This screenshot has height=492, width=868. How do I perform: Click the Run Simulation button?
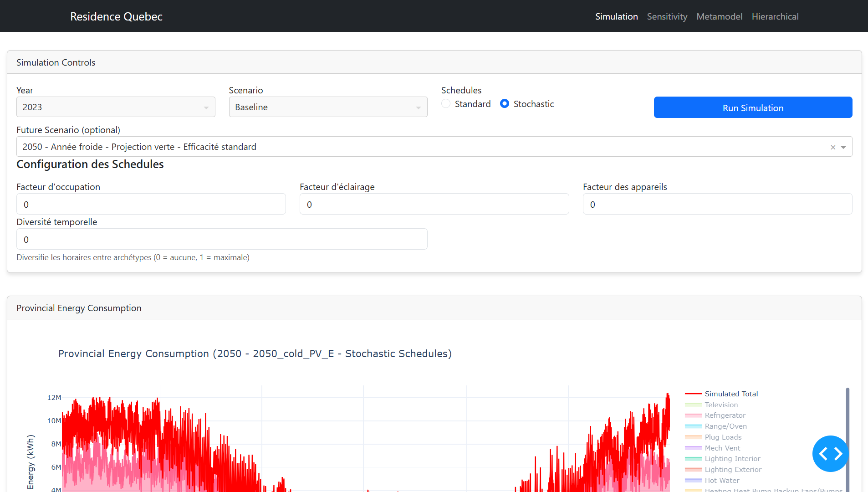[x=753, y=108]
